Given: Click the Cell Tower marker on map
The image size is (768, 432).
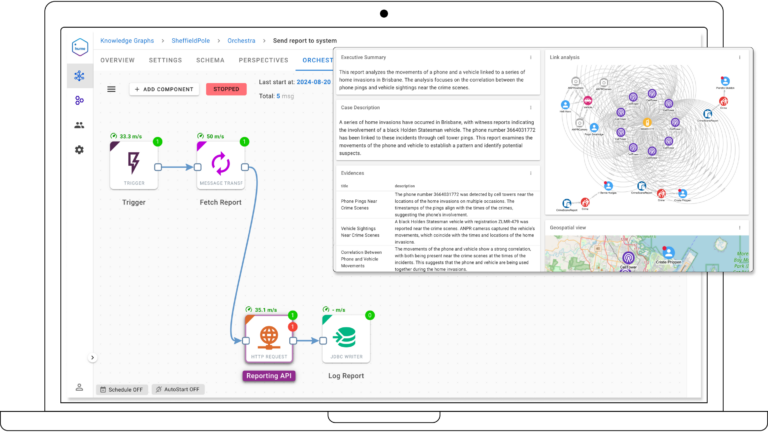Looking at the screenshot, I should 628,258.
